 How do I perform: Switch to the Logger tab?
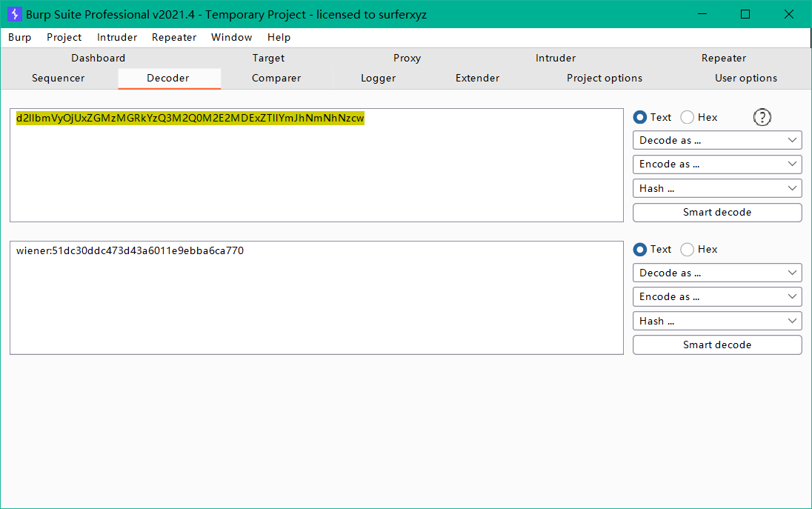point(378,79)
